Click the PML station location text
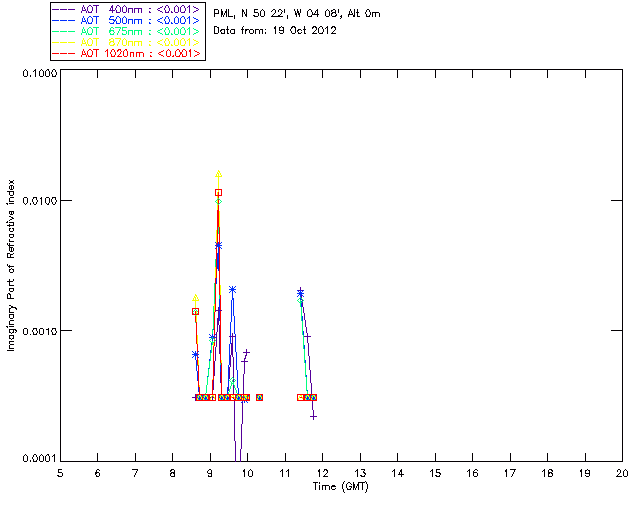The image size is (640, 512). 297,14
